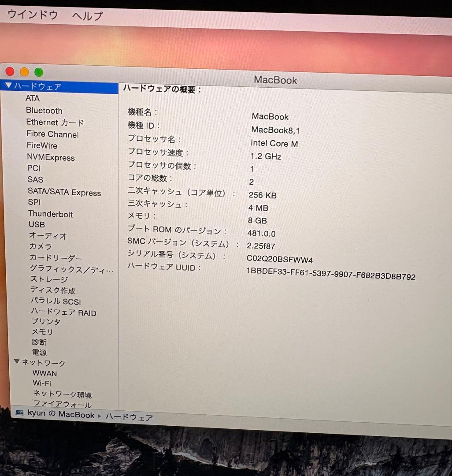The width and height of the screenshot is (452, 476).
Task: Open the USB hardware section
Action: pos(37,225)
